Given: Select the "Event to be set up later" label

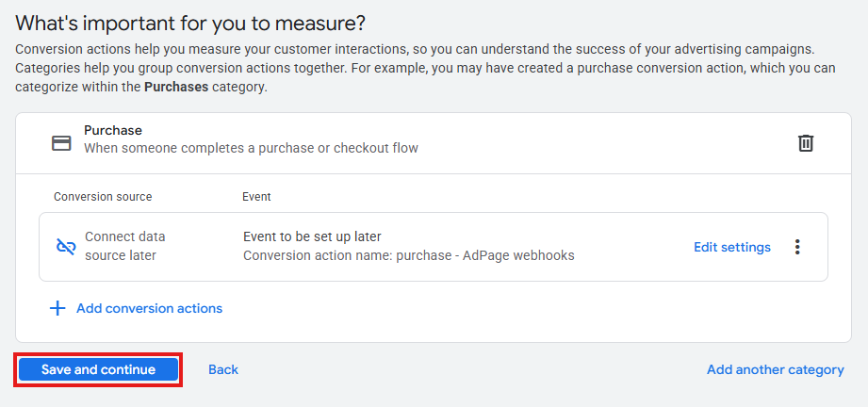Looking at the screenshot, I should pos(312,236).
